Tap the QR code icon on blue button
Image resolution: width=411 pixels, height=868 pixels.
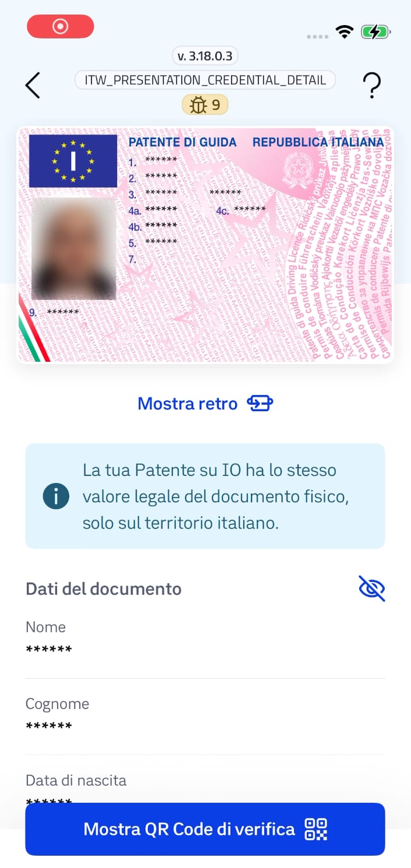pos(316,829)
